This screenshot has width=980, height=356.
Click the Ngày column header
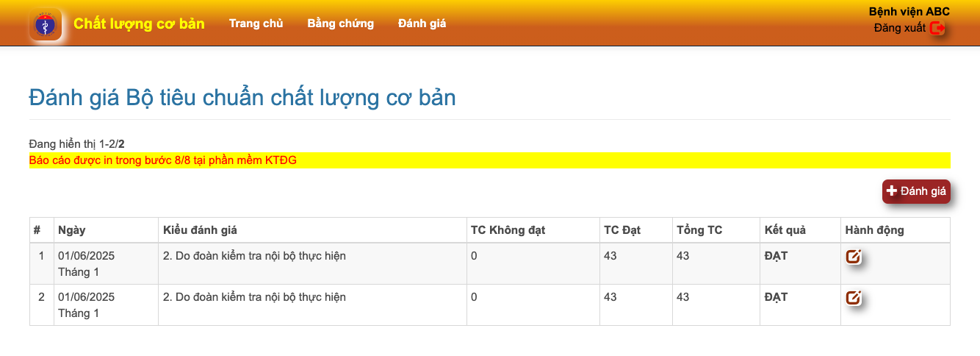click(72, 230)
